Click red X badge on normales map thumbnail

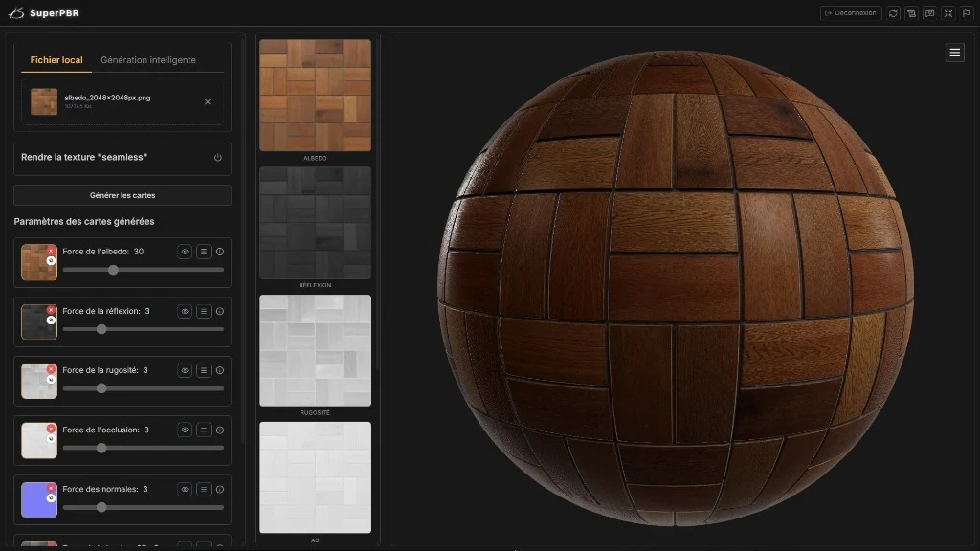pyautogui.click(x=52, y=489)
